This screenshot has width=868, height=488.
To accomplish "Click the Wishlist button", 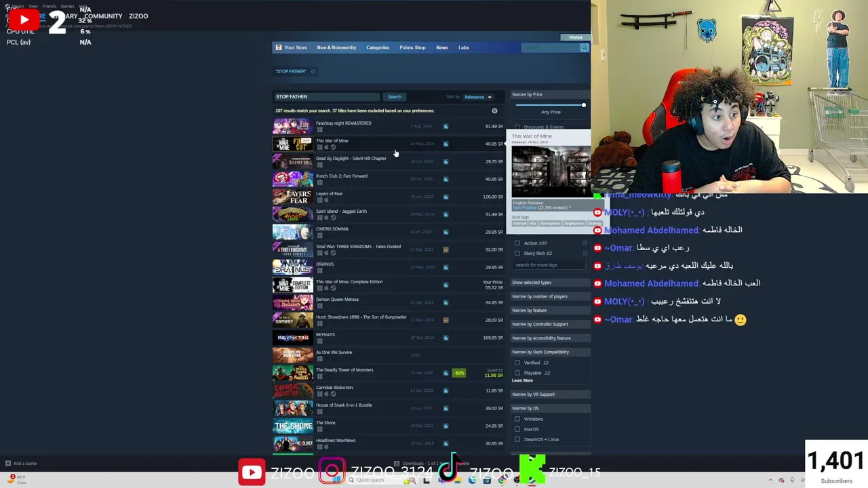I will tap(576, 37).
